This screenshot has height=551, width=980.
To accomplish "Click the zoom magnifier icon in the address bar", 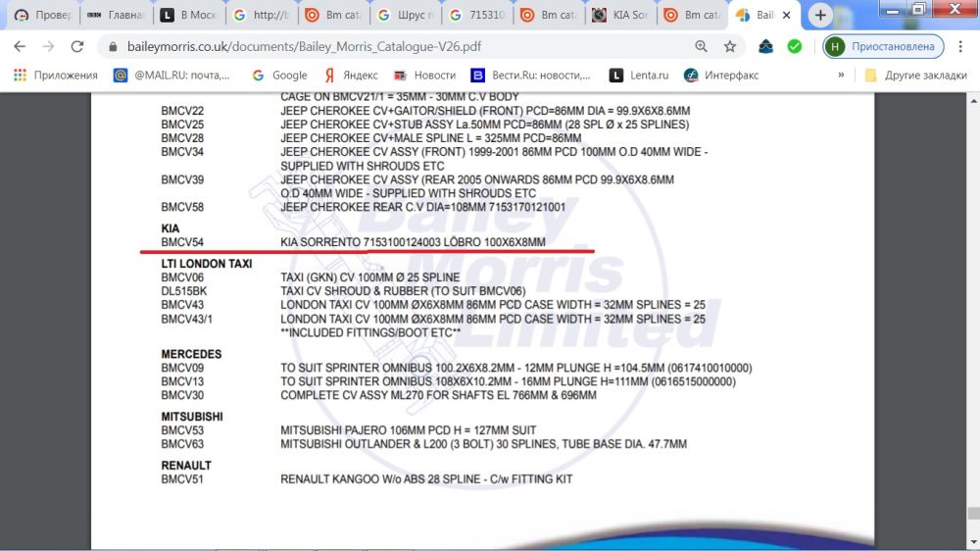I will 701,46.
